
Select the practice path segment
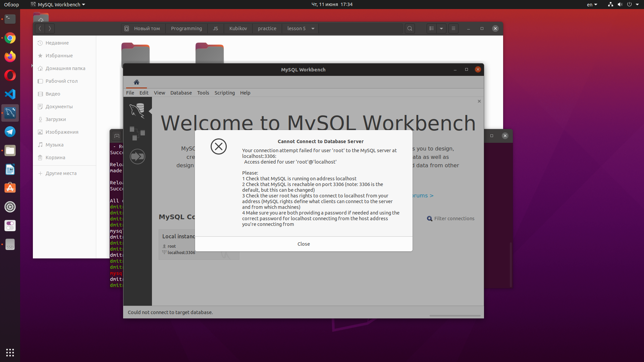tap(267, 28)
